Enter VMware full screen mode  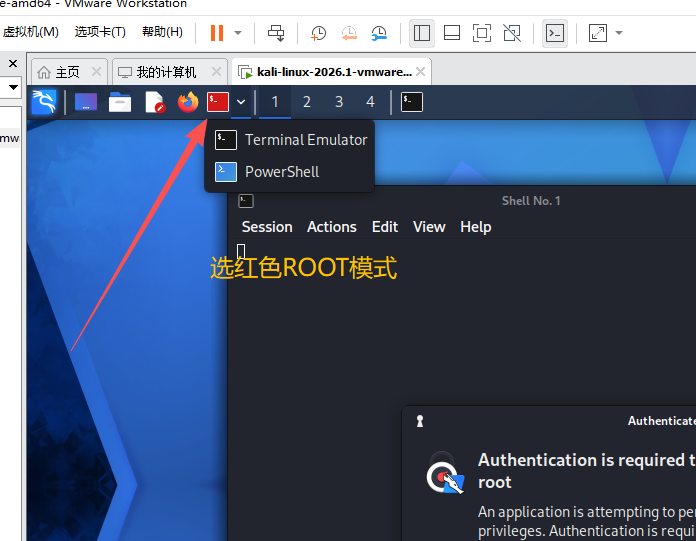482,33
